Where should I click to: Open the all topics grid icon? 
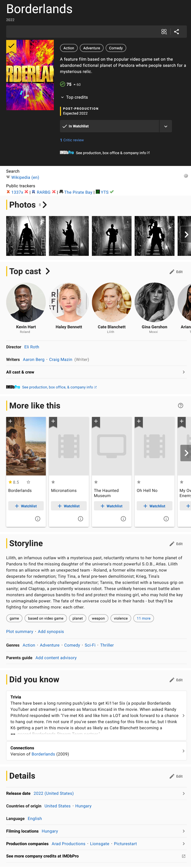(164, 32)
